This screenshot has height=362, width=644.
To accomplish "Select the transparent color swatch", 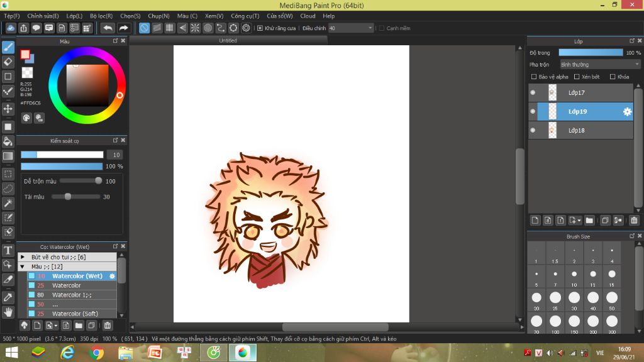I will coord(27,73).
